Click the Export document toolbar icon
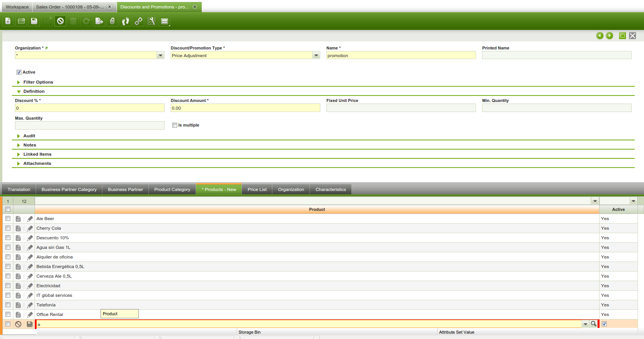 click(99, 21)
